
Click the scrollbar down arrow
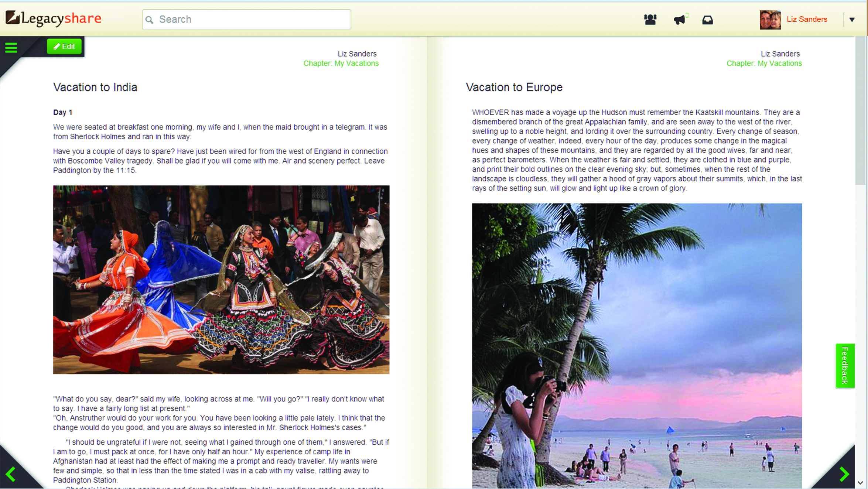[860, 483]
